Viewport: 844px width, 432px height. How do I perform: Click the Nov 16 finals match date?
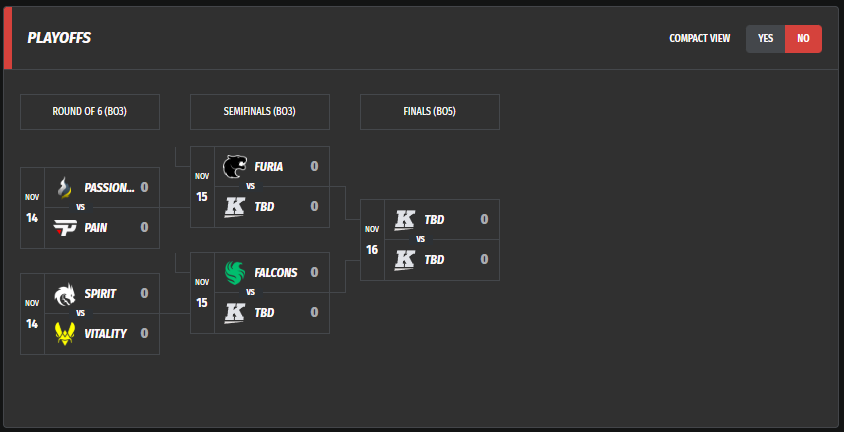point(372,240)
